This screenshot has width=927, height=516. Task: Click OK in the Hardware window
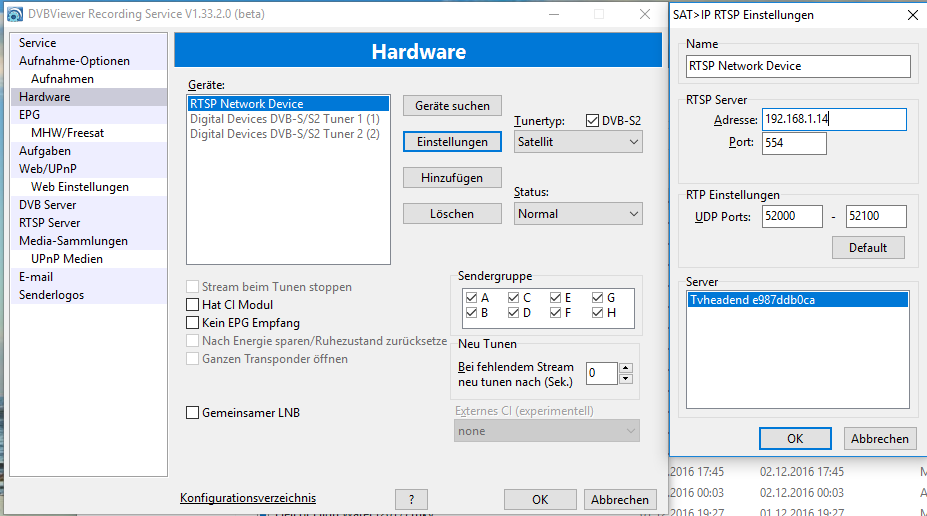point(540,499)
